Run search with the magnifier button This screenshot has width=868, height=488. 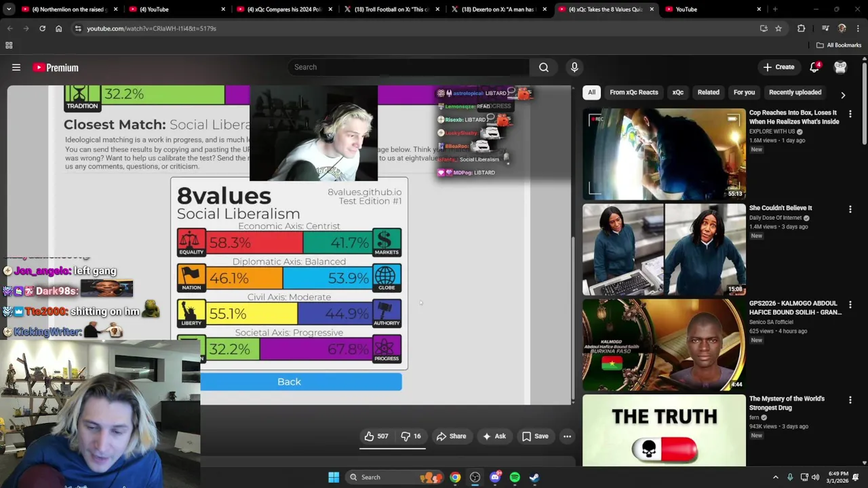(544, 67)
